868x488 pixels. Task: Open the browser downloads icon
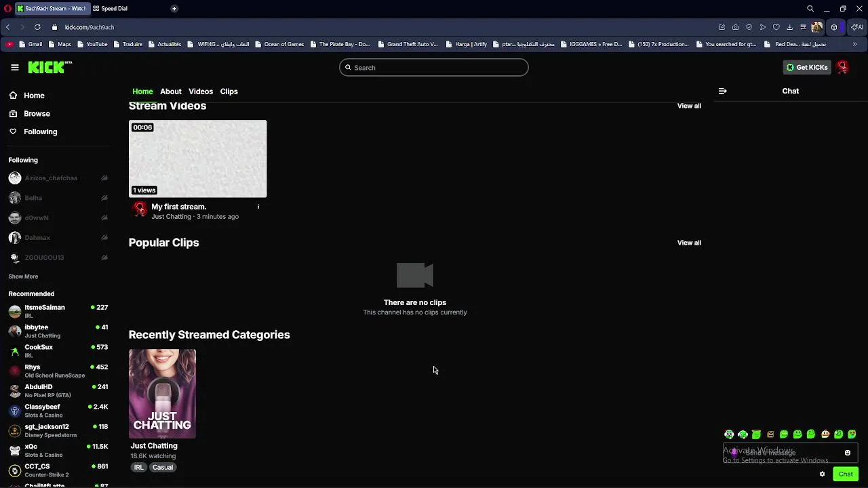(x=789, y=27)
